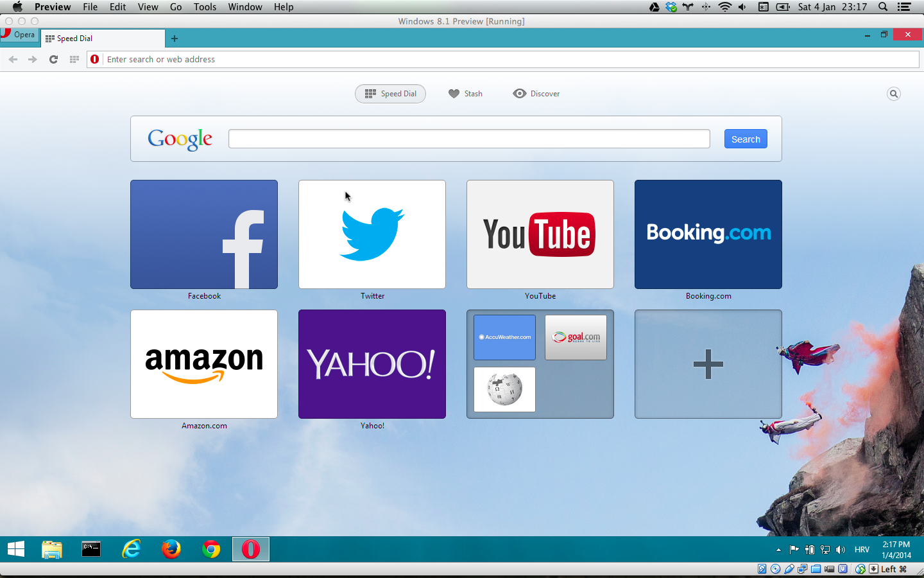924x578 pixels.
Task: Open the View menu
Action: coord(148,7)
